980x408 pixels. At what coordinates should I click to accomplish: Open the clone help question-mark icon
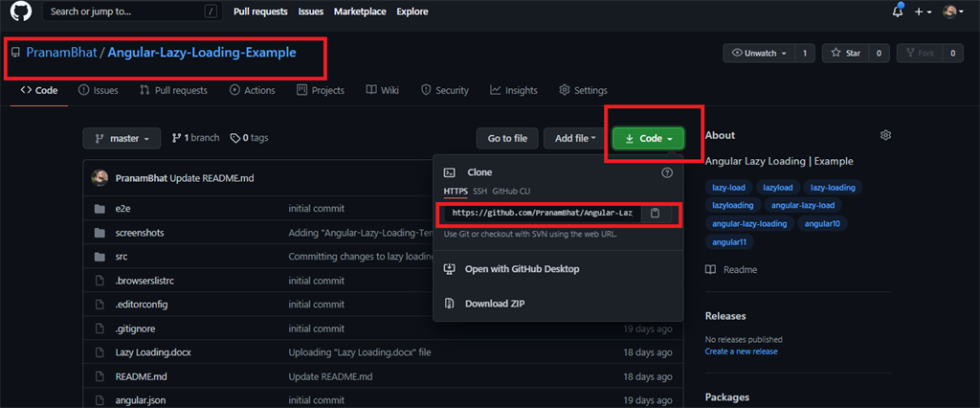(x=667, y=172)
